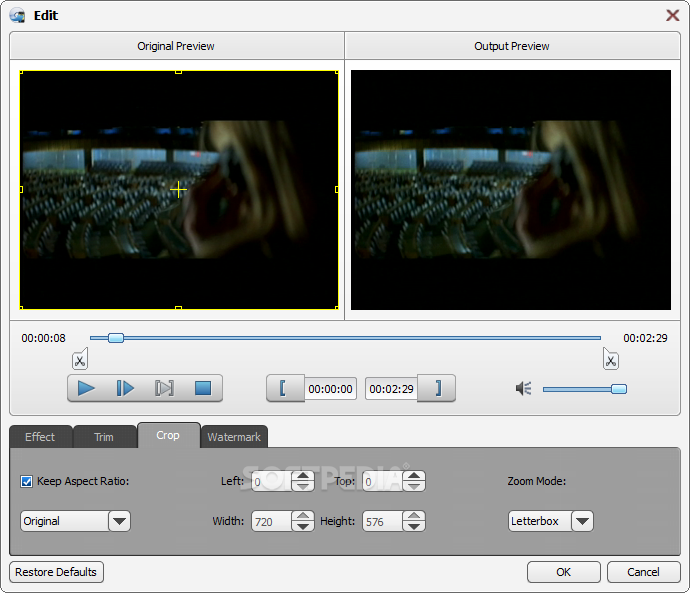Click the play-segment bracket icon
Viewport: 690px width, 593px height.
click(164, 388)
